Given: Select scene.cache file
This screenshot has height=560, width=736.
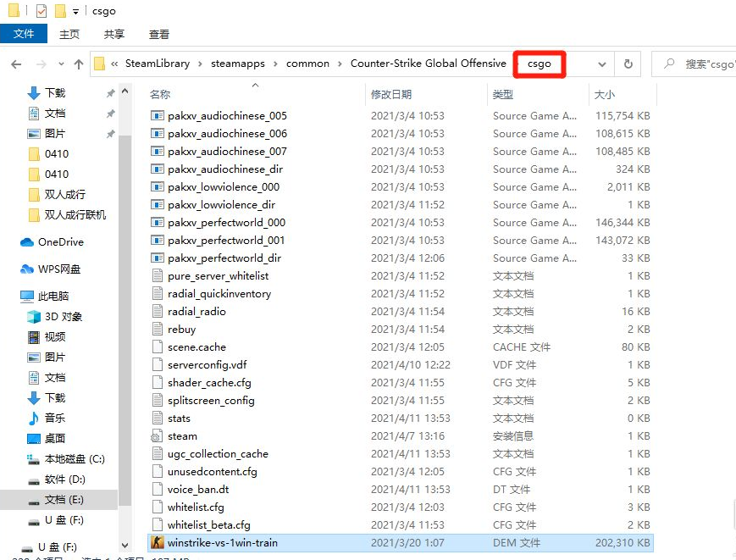Looking at the screenshot, I should 196,347.
